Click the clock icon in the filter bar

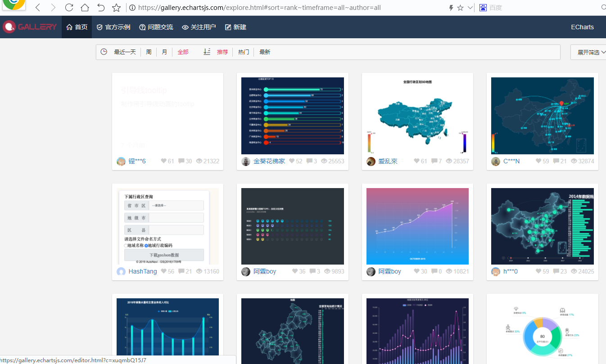point(104,52)
